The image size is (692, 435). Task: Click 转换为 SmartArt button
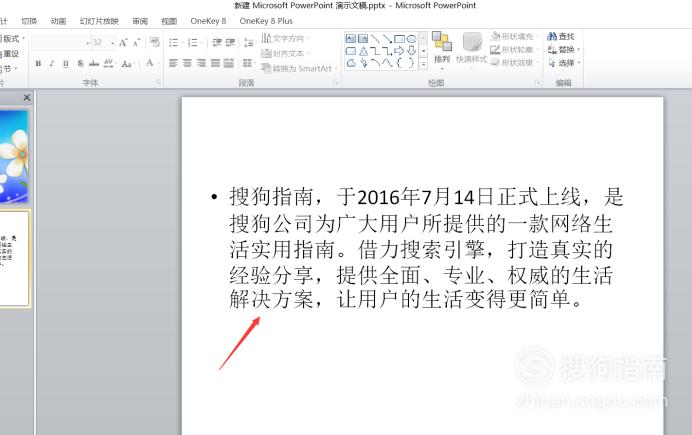coord(297,68)
